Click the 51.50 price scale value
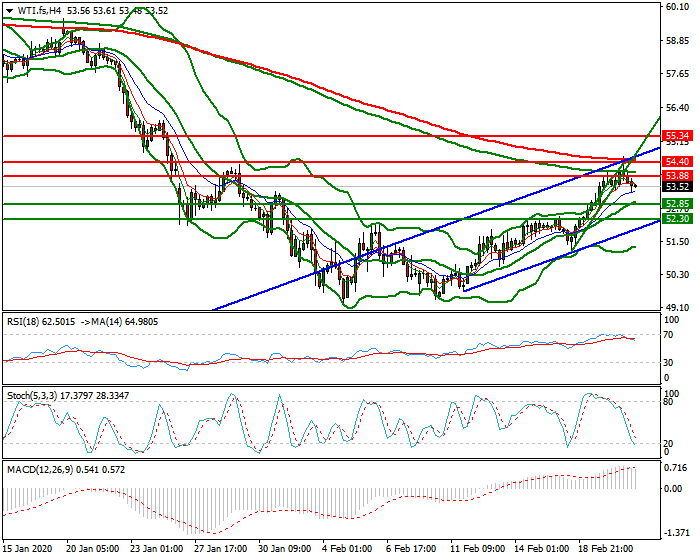 [677, 242]
